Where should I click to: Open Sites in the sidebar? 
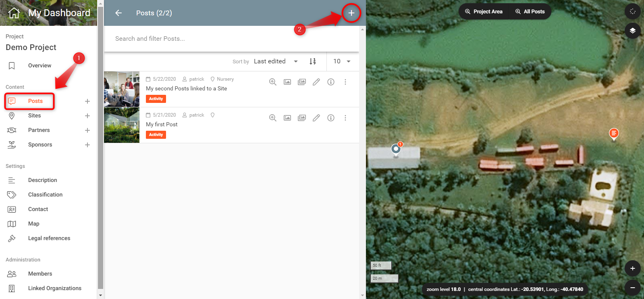(34, 116)
